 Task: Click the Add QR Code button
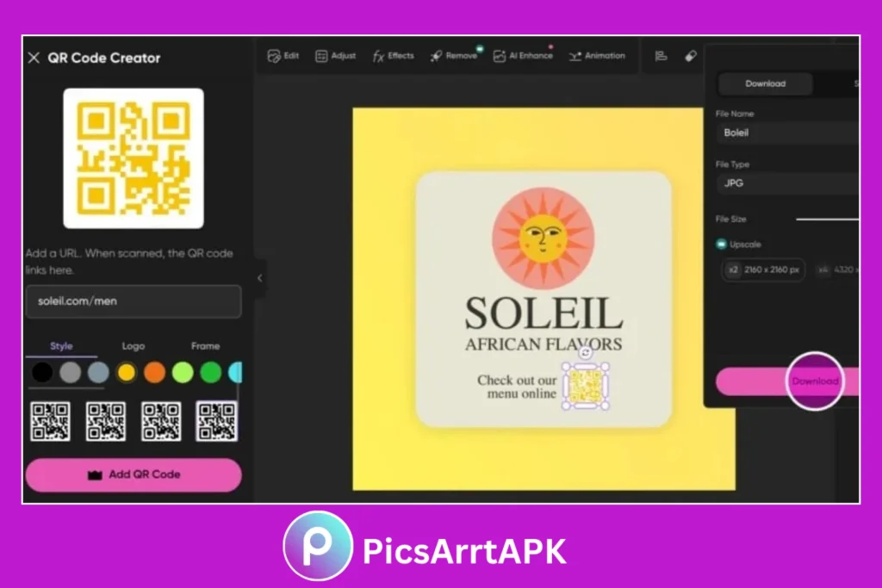pos(134,474)
